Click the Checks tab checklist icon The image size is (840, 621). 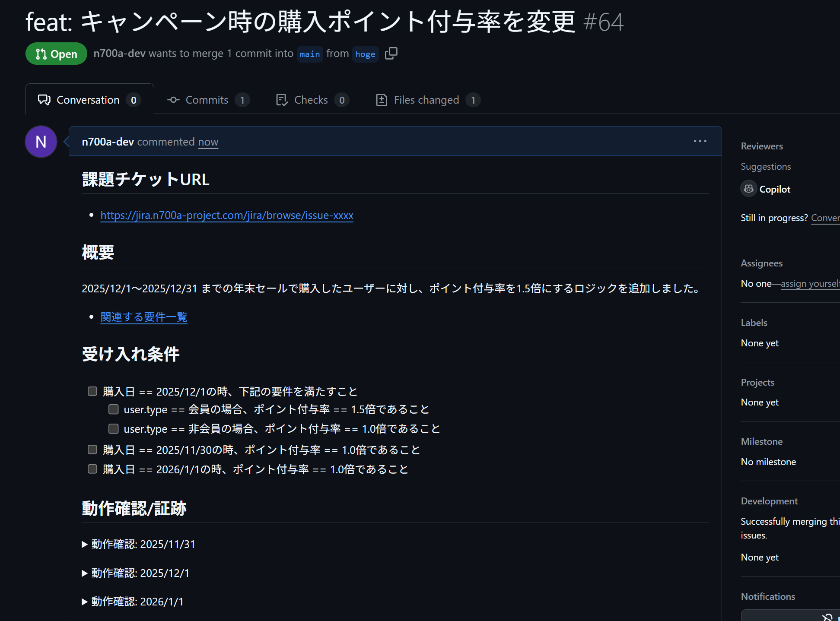click(282, 100)
